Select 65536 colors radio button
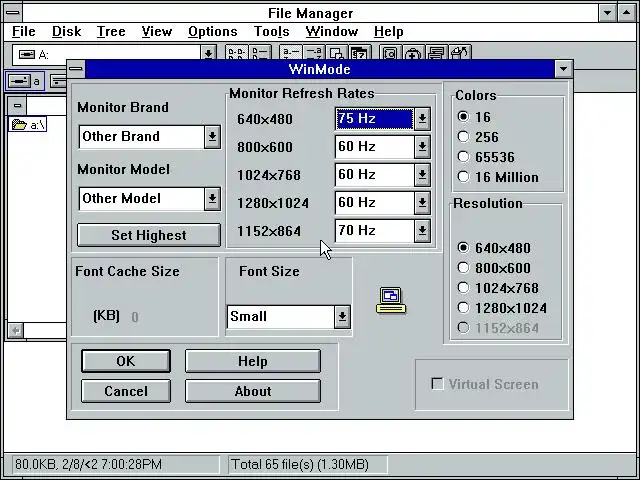The width and height of the screenshot is (640, 480). point(463,157)
